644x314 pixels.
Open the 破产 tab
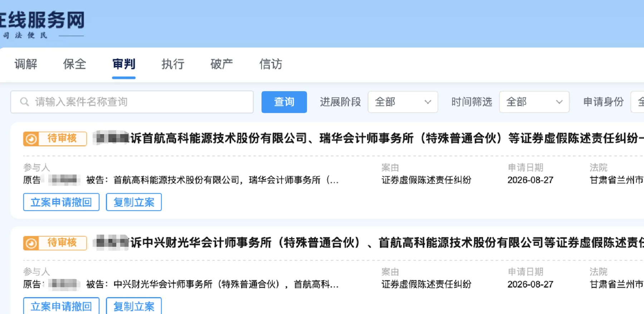coord(221,64)
